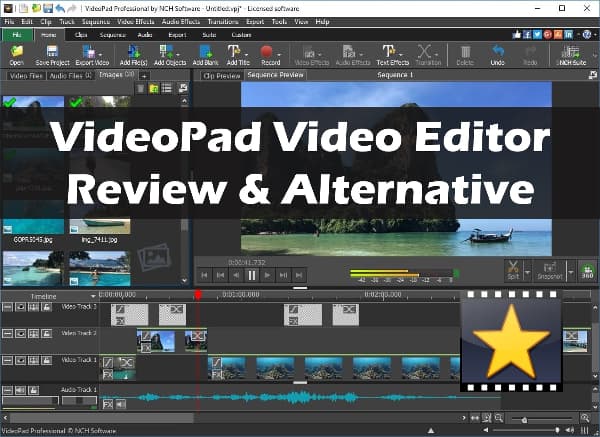The width and height of the screenshot is (600, 437).
Task: Click the Split scissors icon
Action: (x=513, y=270)
